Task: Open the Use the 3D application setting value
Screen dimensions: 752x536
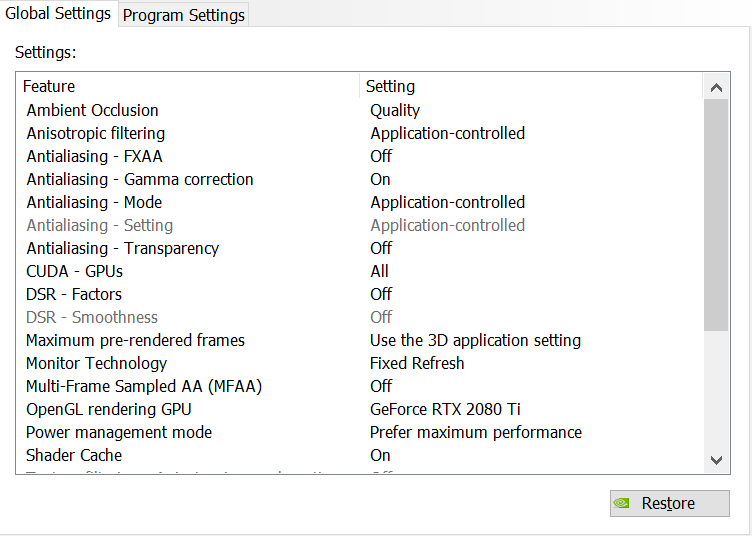Action: coord(475,340)
